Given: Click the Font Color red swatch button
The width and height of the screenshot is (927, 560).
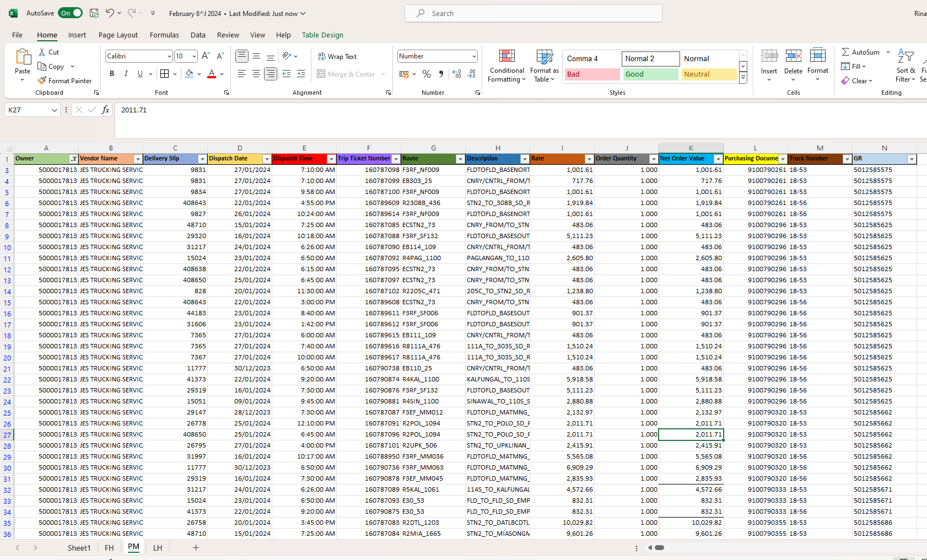Looking at the screenshot, I should click(x=212, y=74).
